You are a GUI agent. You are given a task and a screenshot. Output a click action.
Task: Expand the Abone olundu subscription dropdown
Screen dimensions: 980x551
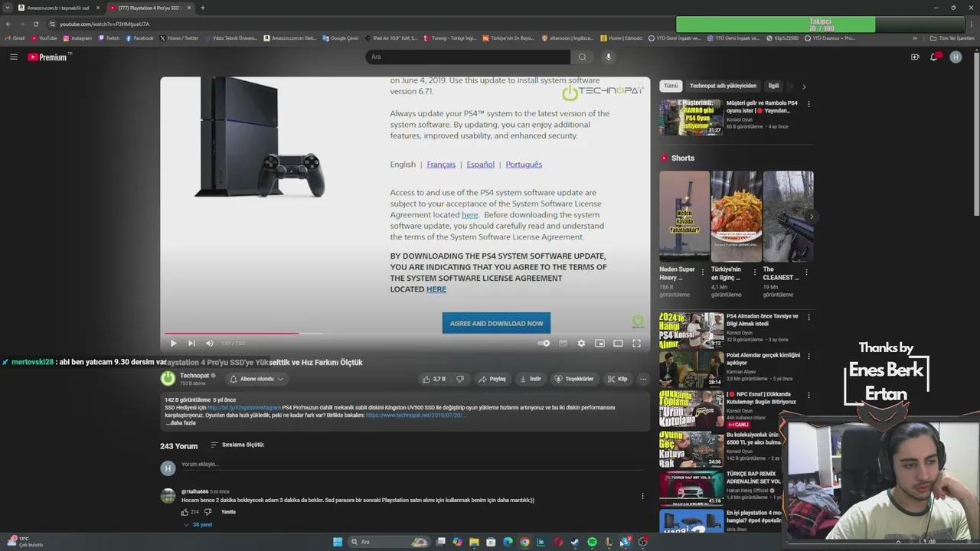[256, 379]
